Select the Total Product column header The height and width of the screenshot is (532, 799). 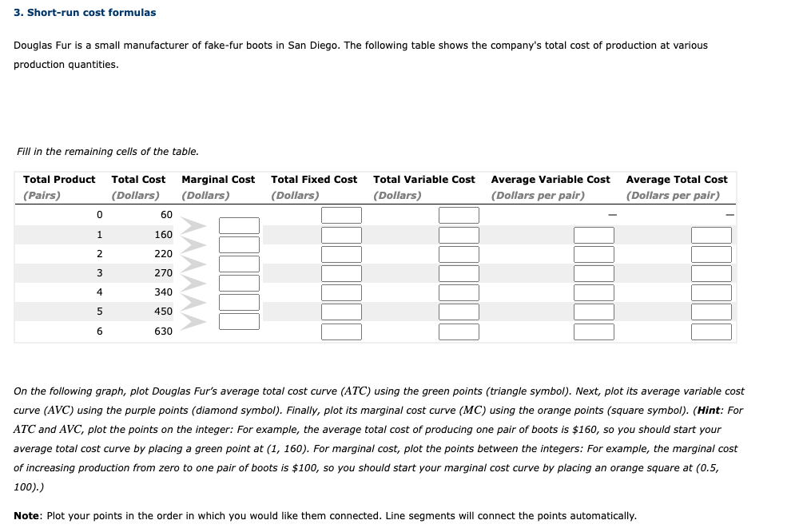[x=59, y=179]
